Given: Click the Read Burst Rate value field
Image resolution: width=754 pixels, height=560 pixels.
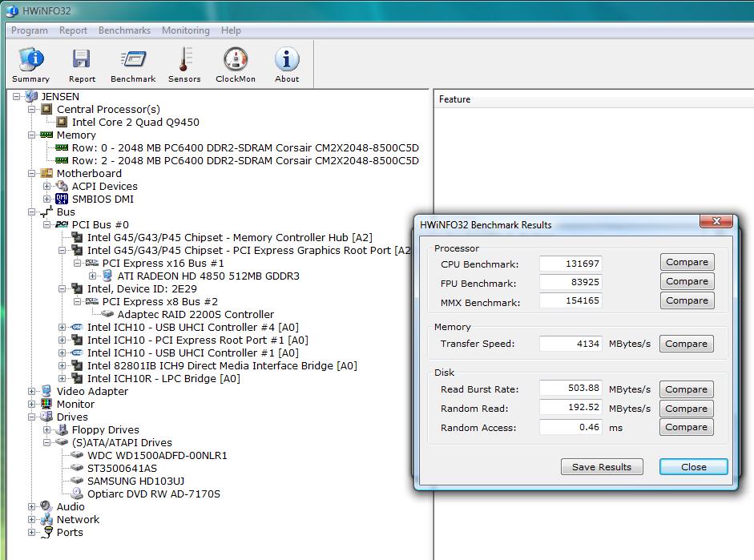Looking at the screenshot, I should (571, 388).
